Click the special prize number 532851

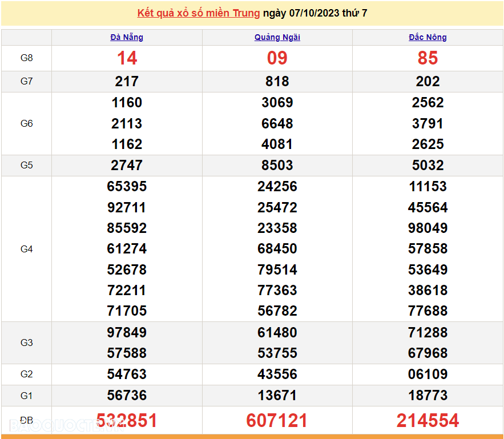[127, 421]
